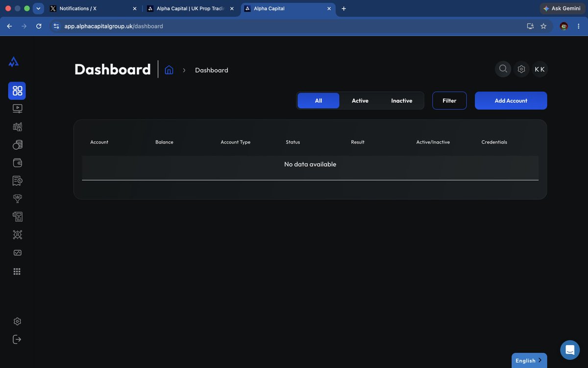This screenshot has width=588, height=368.
Task: Click the Dashboard breadcrumb text
Action: pyautogui.click(x=212, y=70)
